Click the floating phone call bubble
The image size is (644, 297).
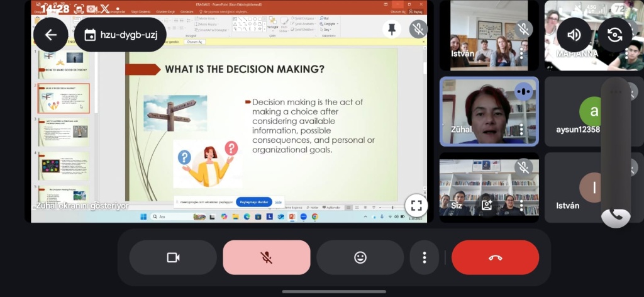(x=616, y=216)
